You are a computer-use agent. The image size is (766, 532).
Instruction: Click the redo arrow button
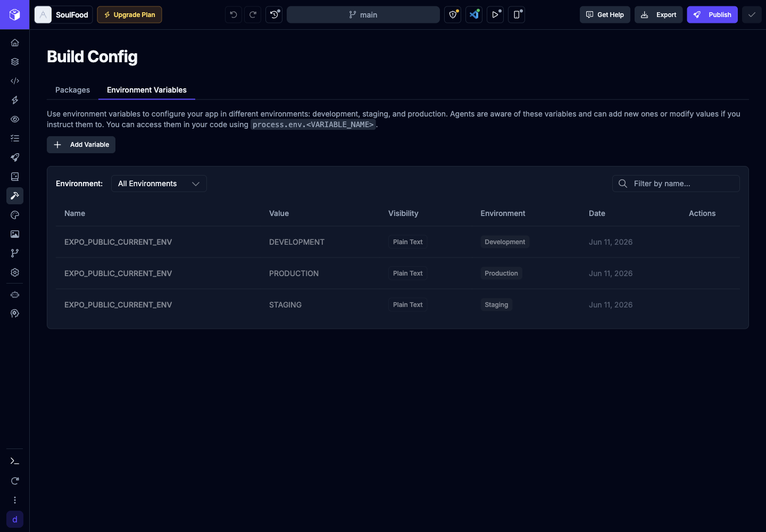253,15
